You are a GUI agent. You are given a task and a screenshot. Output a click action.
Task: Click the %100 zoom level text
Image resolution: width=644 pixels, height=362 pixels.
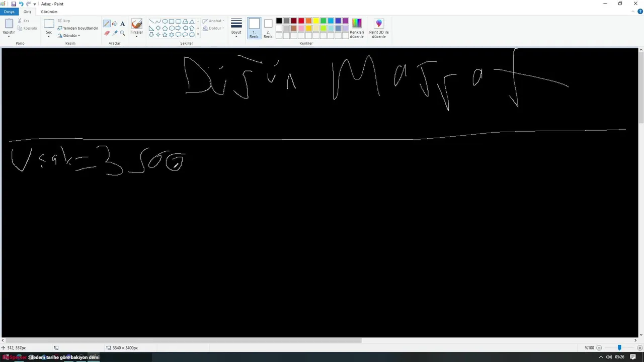click(x=589, y=348)
